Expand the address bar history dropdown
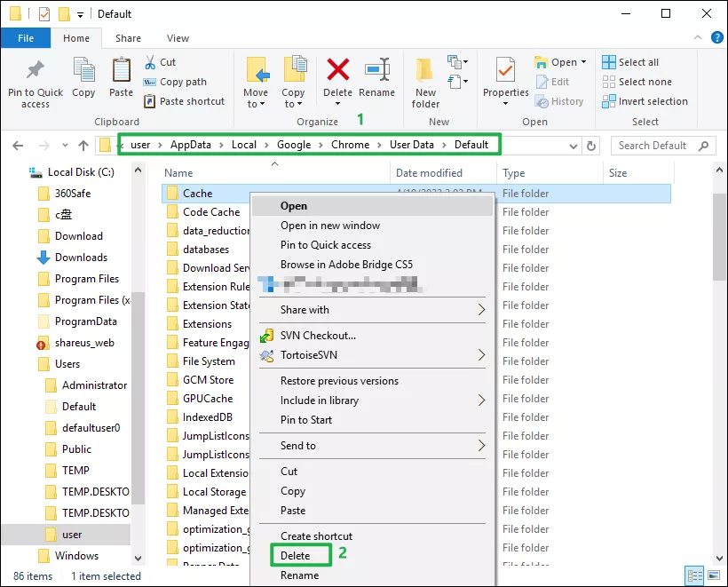This screenshot has width=728, height=587. [574, 147]
